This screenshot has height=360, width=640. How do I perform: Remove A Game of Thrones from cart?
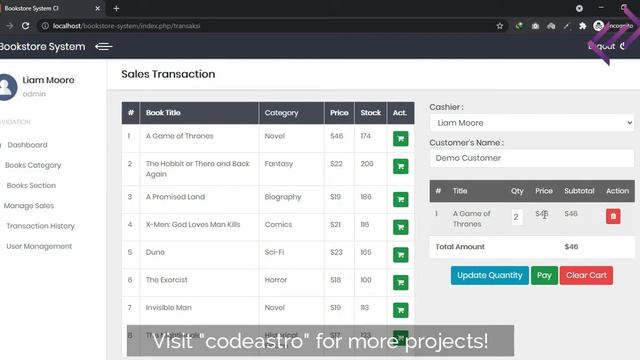click(613, 216)
